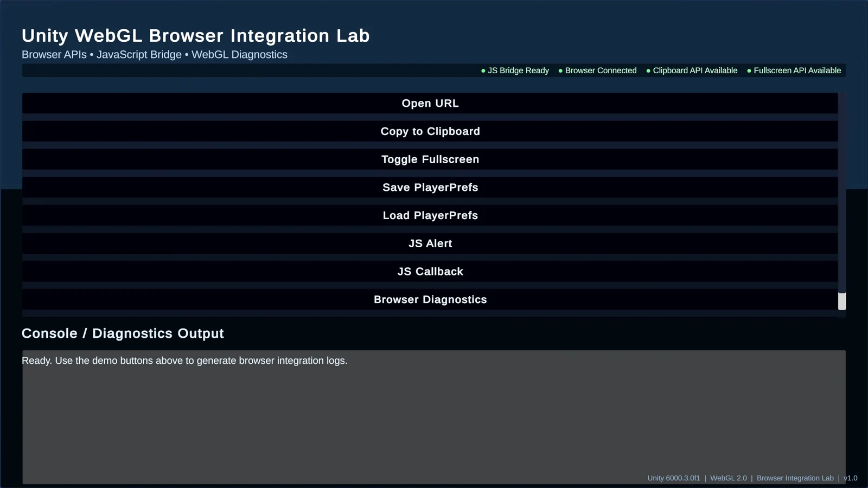This screenshot has width=868, height=488.
Task: Click the Browser Integration Lab footer label
Action: pyautogui.click(x=795, y=478)
